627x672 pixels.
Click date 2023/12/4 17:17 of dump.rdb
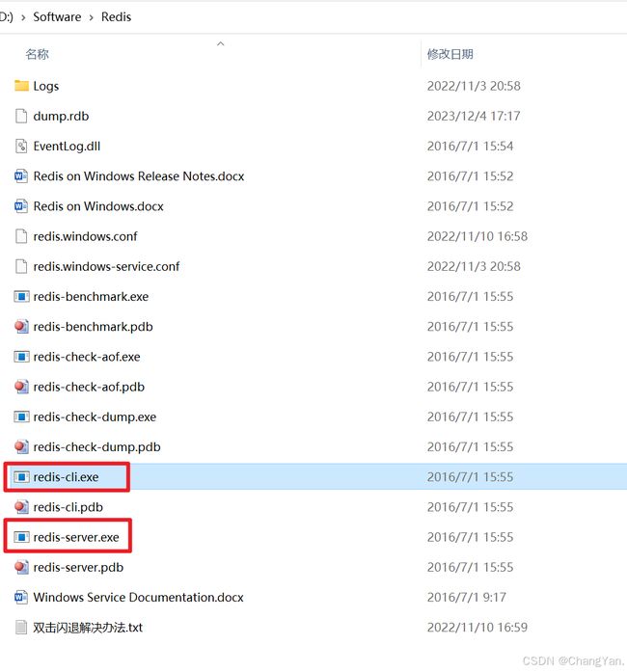point(474,116)
